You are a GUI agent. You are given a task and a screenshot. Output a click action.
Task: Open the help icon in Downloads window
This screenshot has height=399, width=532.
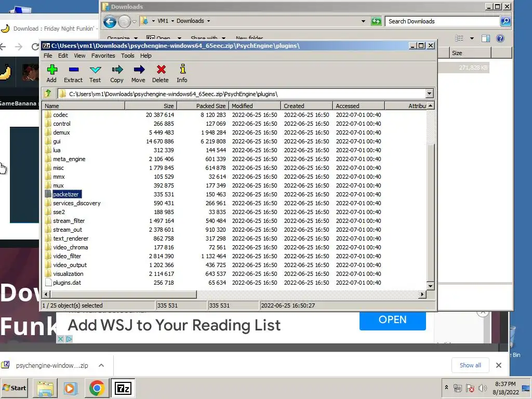[x=500, y=38]
